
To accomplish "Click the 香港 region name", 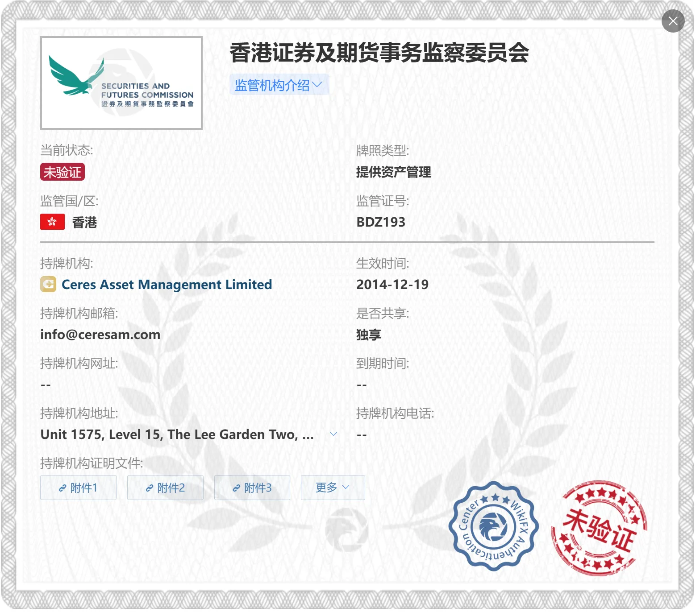I will [x=85, y=222].
